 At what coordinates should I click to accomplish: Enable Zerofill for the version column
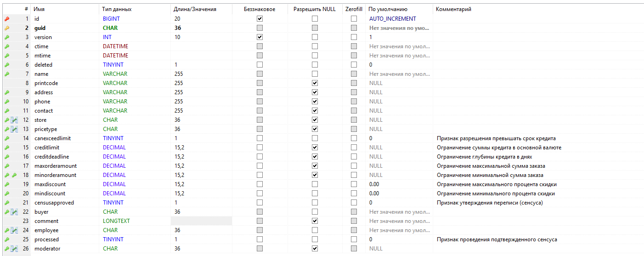(x=354, y=37)
